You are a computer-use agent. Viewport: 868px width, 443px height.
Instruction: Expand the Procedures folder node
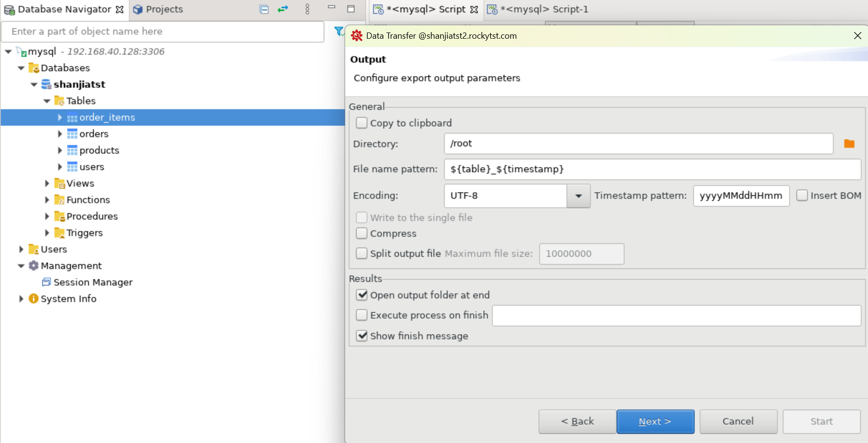point(47,216)
